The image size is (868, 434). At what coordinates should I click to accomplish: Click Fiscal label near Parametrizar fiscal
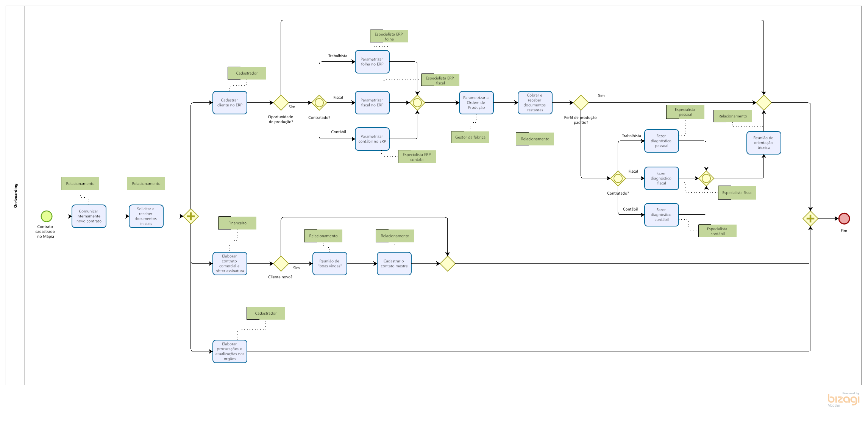pyautogui.click(x=338, y=97)
